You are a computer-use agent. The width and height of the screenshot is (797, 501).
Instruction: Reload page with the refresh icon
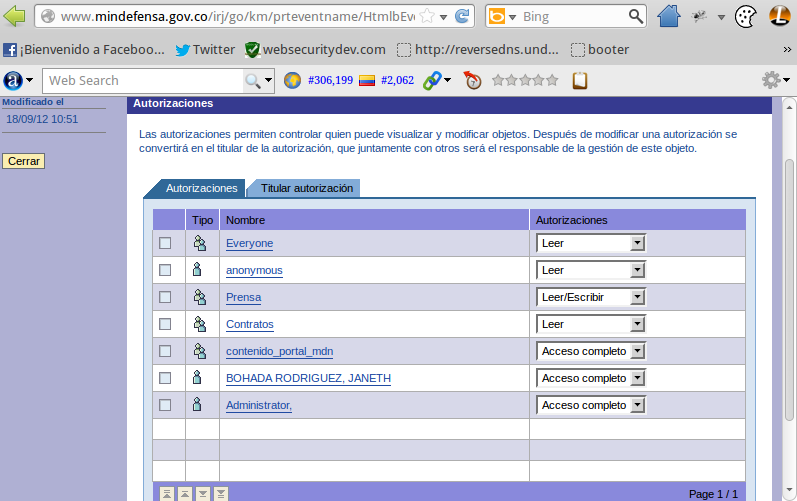(x=462, y=16)
